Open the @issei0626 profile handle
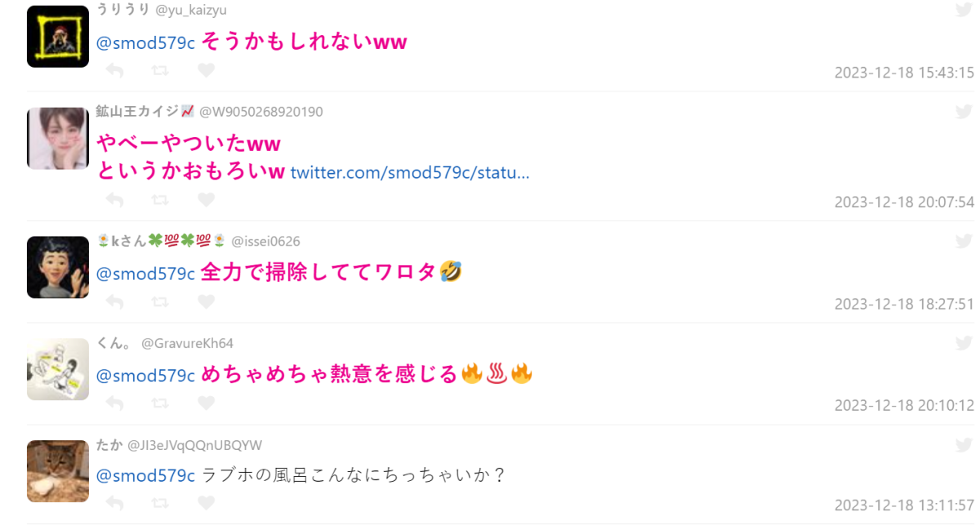The image size is (980, 525). point(265,242)
